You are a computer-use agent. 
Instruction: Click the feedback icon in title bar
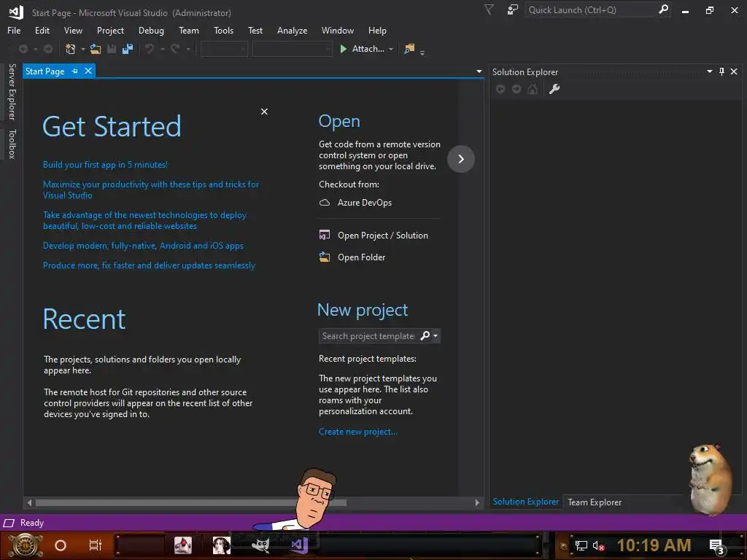coord(513,9)
